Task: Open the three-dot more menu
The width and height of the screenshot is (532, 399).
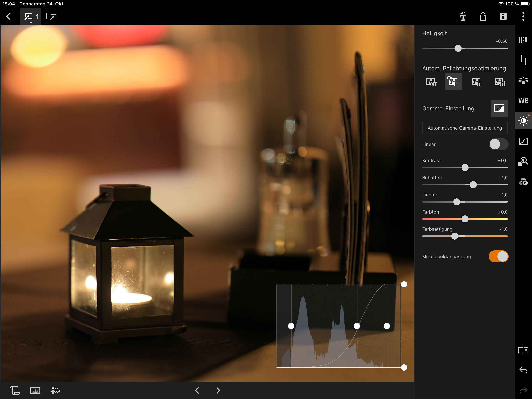Action: point(523,17)
